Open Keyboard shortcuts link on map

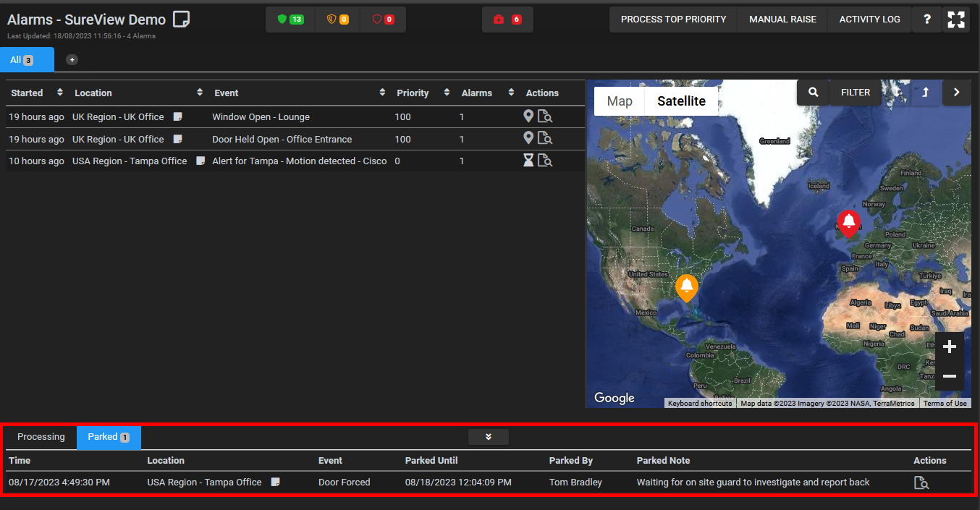coord(700,404)
